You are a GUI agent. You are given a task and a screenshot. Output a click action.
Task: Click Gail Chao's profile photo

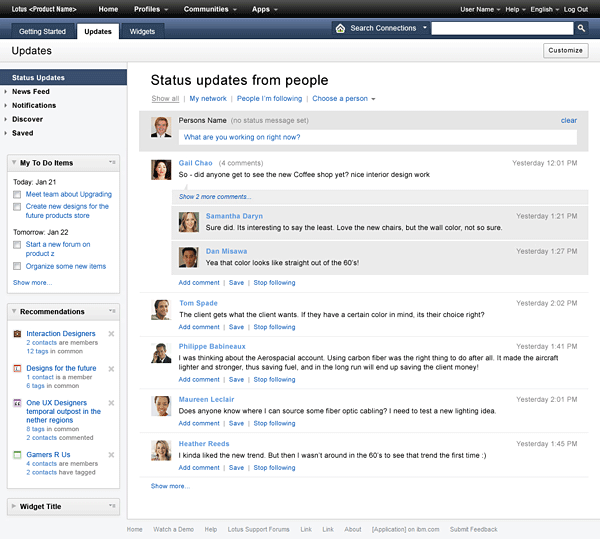(161, 170)
